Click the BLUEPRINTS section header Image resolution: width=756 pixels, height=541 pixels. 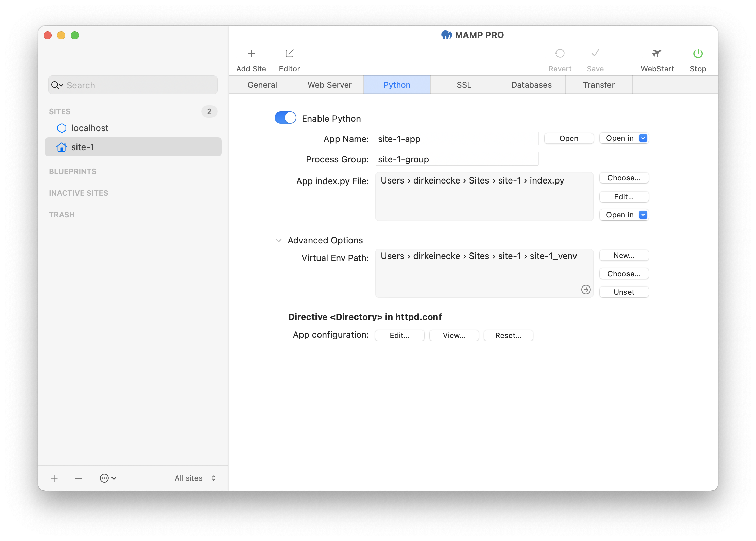click(73, 172)
